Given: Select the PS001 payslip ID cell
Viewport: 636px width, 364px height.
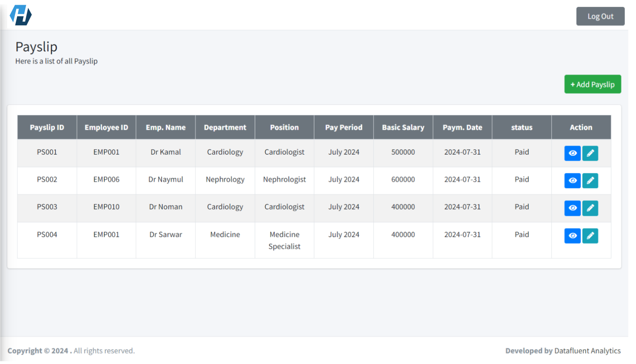Looking at the screenshot, I should tap(47, 152).
